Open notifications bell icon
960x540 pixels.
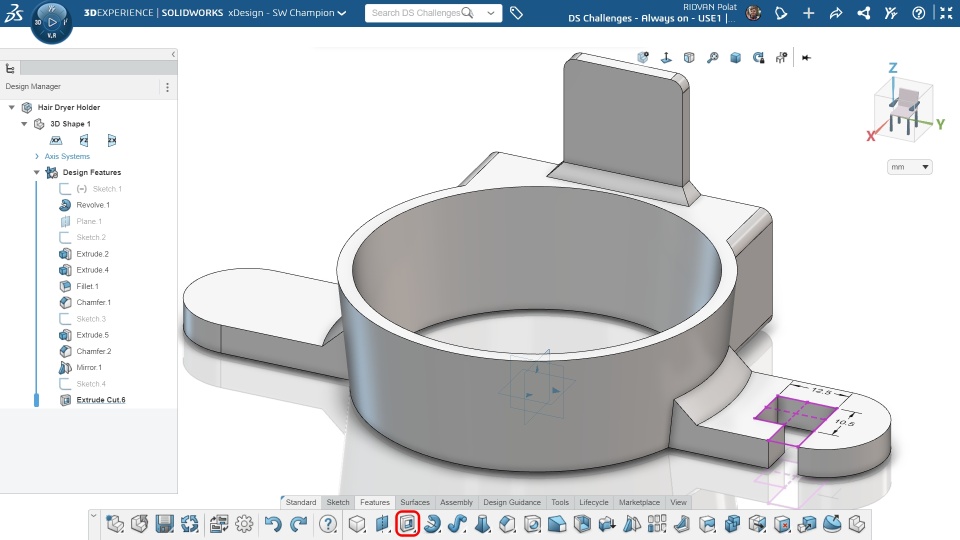click(781, 13)
